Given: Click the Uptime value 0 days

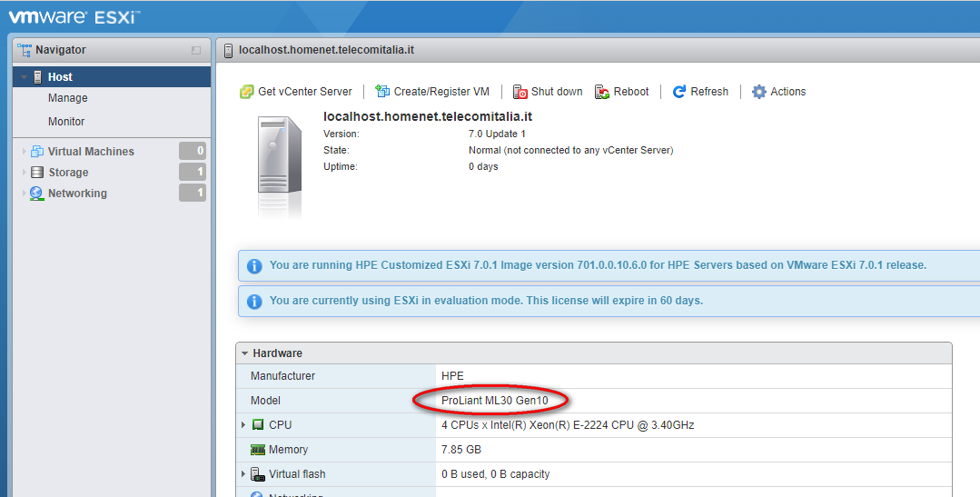Looking at the screenshot, I should click(483, 166).
